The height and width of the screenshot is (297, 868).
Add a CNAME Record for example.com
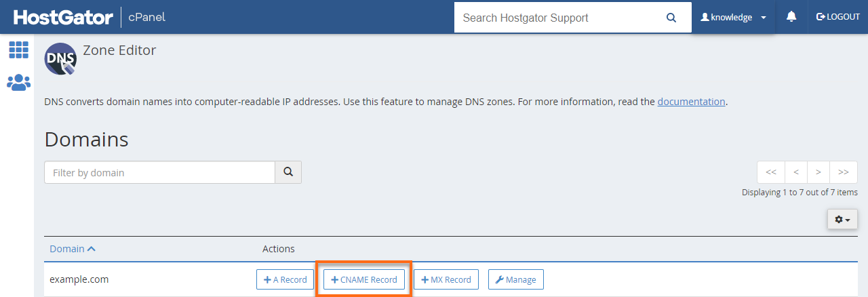pos(364,279)
